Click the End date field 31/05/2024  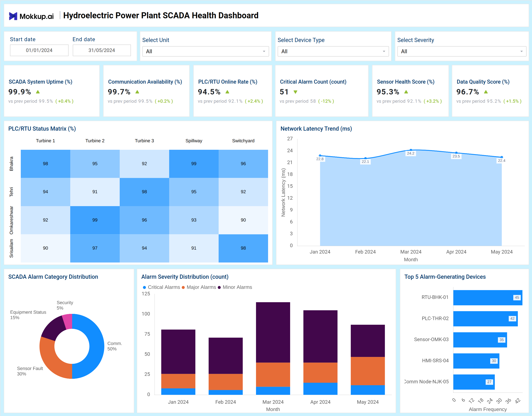tap(102, 50)
